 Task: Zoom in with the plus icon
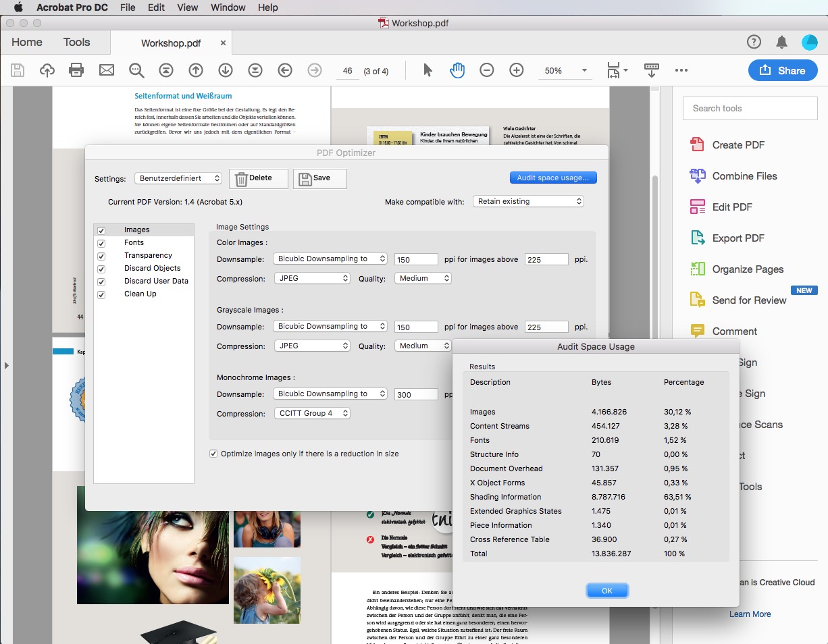coord(517,70)
